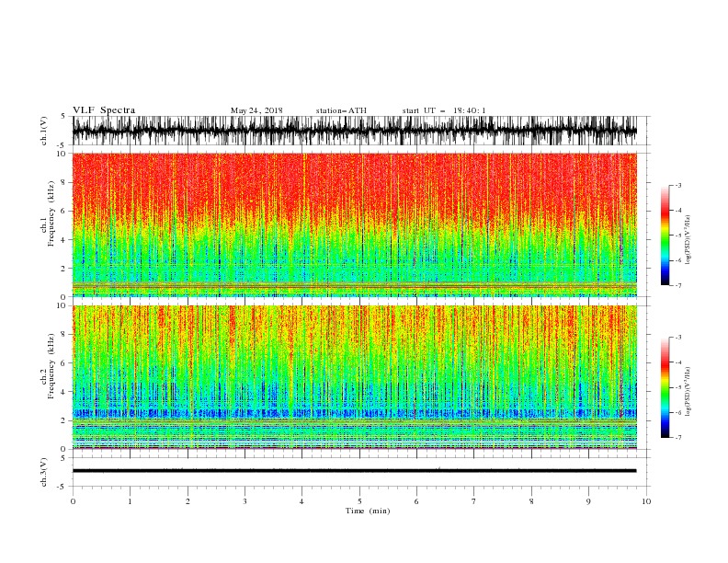This screenshot has width=728, height=563.
Task: Click the ch.2 frequency tick "6"
Action: coord(63,363)
